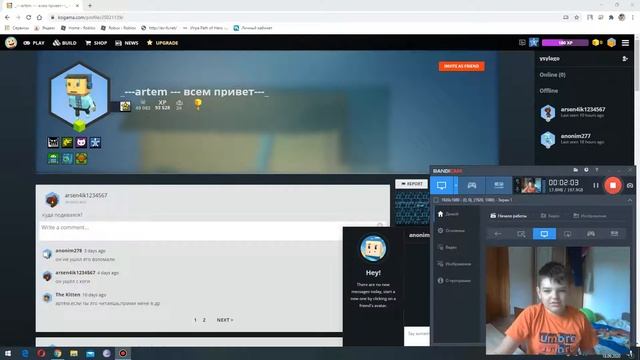Select around-mouse mode in Bandicam mode row
The width and height of the screenshot is (640, 360).
tap(568, 234)
